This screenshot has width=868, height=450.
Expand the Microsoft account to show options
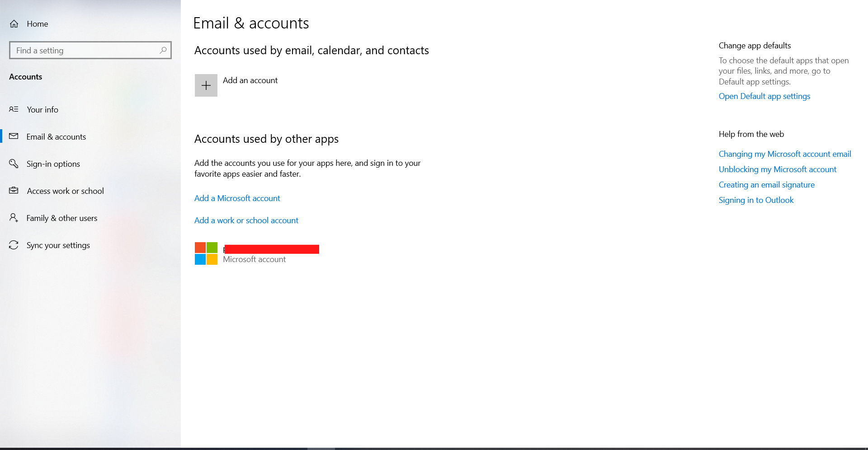(270, 253)
